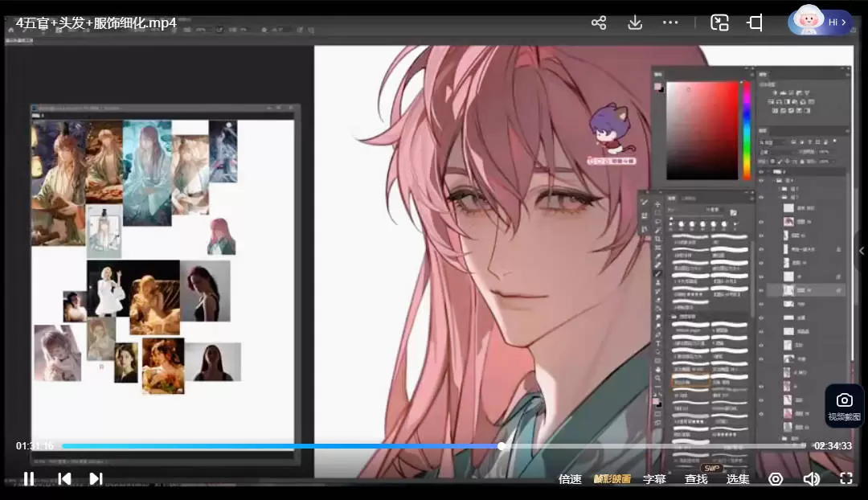Viewport: 868px width, 500px height.
Task: Take a screenshot with 视频截图 button
Action: tap(844, 406)
